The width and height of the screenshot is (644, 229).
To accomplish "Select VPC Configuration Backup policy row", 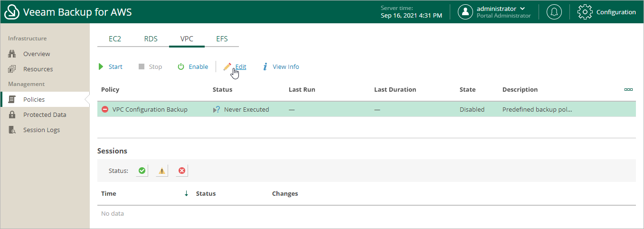I will [x=150, y=109].
